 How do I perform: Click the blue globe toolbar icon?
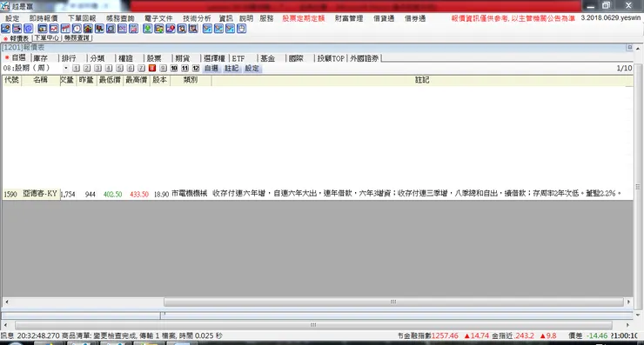[x=29, y=29]
